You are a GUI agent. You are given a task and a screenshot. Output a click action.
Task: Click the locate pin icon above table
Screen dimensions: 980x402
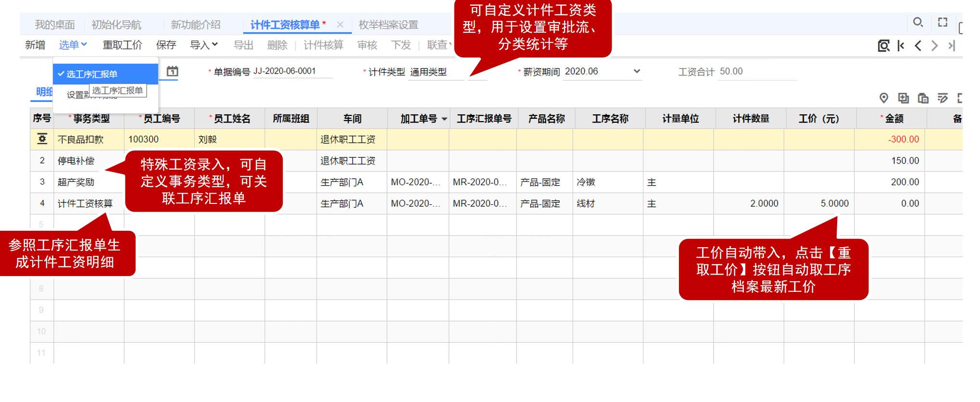coord(884,98)
